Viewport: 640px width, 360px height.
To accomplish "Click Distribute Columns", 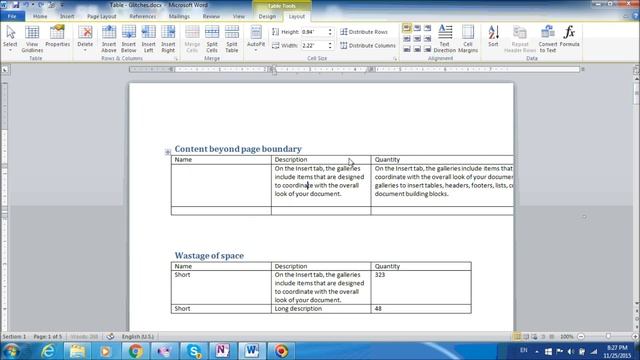I will pyautogui.click(x=368, y=45).
